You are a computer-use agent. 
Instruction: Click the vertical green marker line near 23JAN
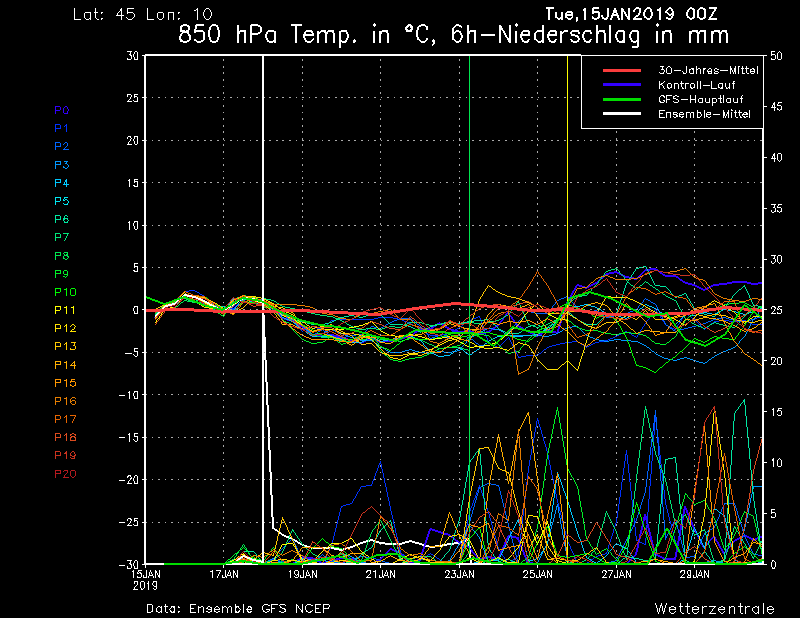click(x=469, y=309)
